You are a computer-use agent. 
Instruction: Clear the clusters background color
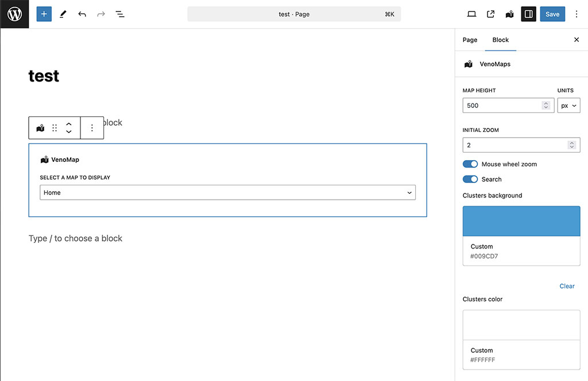[567, 286]
